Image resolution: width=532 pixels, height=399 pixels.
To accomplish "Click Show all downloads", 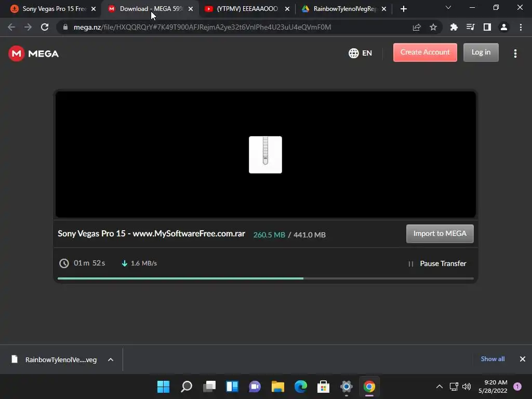I will [493, 359].
